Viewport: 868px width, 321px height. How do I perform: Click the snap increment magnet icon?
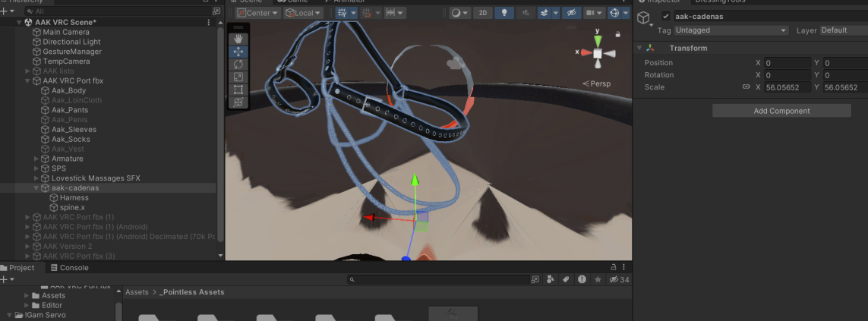point(366,13)
